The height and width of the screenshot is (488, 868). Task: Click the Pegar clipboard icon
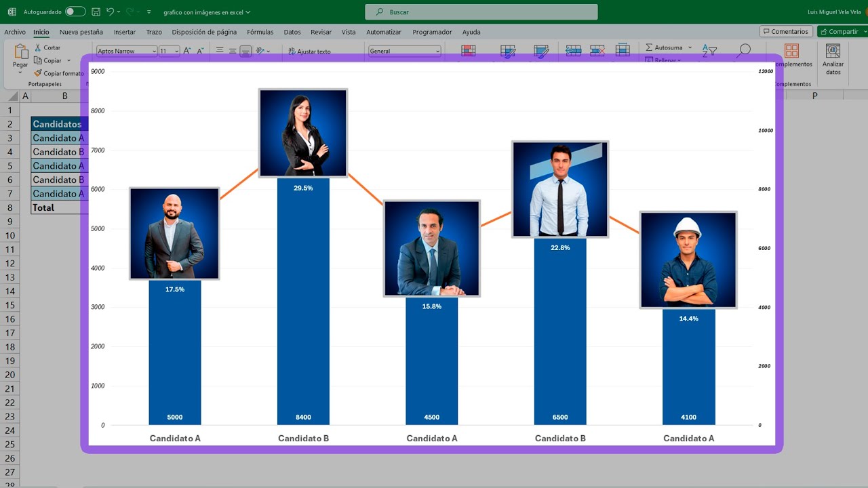pyautogui.click(x=21, y=51)
